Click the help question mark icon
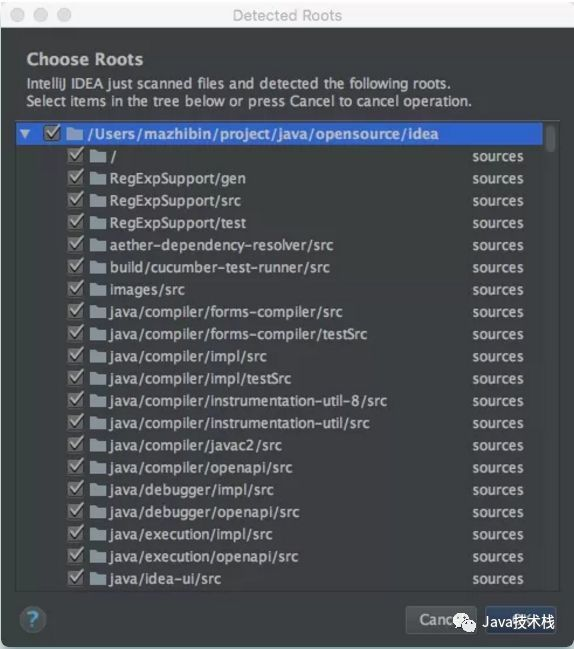This screenshot has height=649, width=574. [33, 620]
